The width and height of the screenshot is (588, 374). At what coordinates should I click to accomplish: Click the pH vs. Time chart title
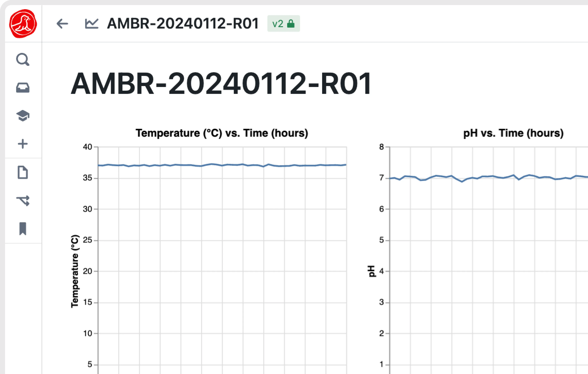[513, 133]
